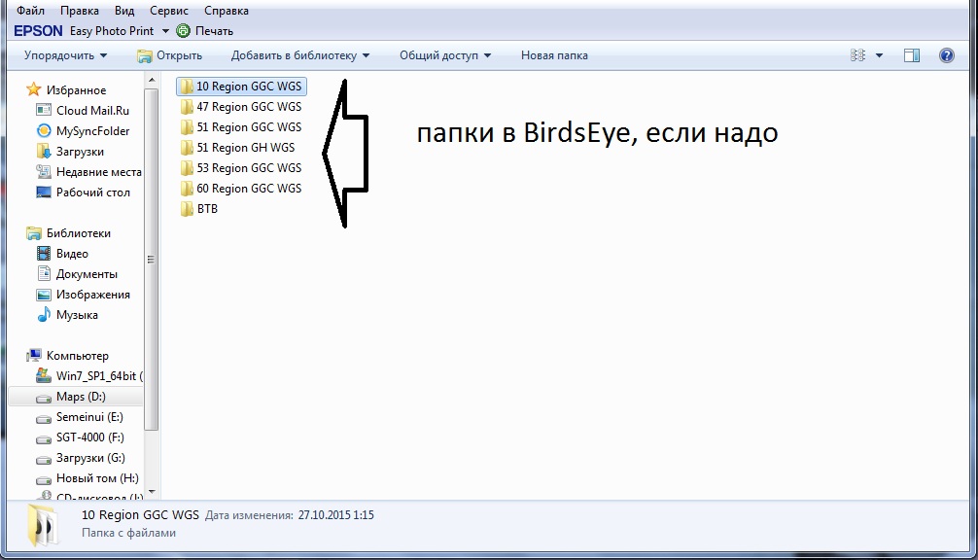
Task: Open the BTB folder
Action: coord(207,209)
